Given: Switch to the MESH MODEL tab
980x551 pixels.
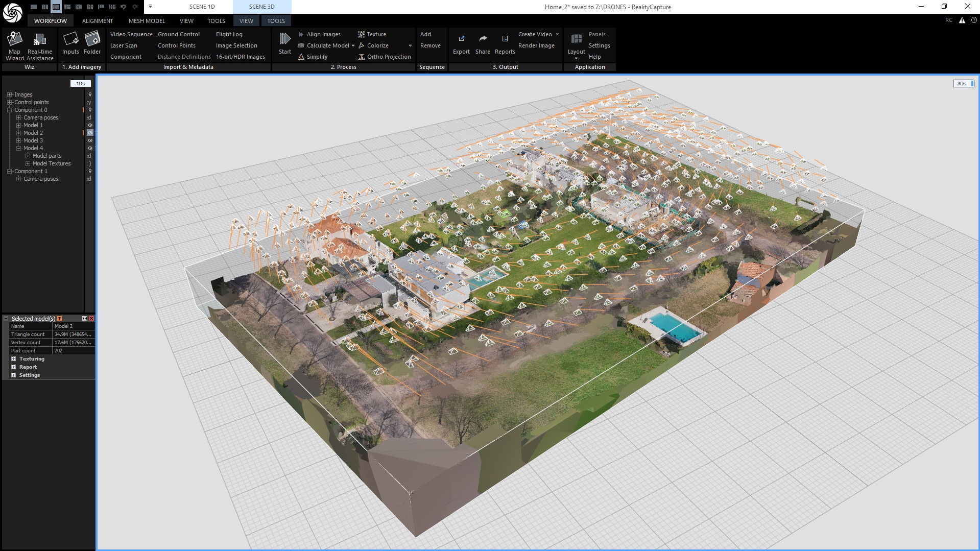Looking at the screenshot, I should point(147,21).
